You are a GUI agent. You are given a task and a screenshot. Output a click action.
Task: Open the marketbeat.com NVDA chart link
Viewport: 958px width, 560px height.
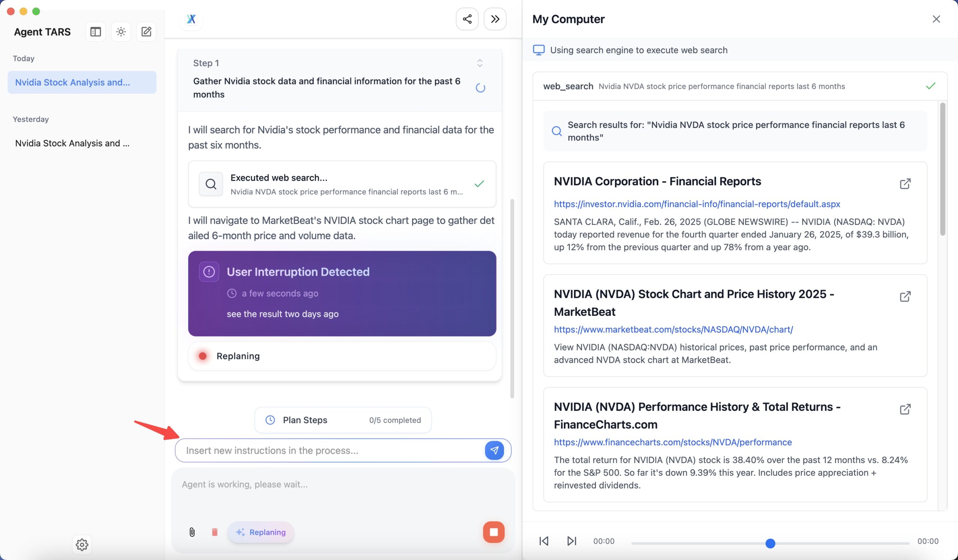[x=673, y=330]
